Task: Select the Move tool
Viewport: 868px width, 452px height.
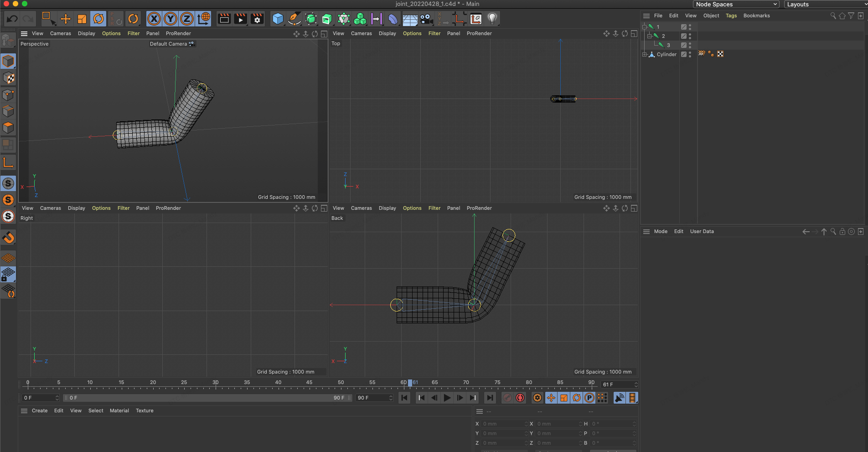Action: point(66,19)
